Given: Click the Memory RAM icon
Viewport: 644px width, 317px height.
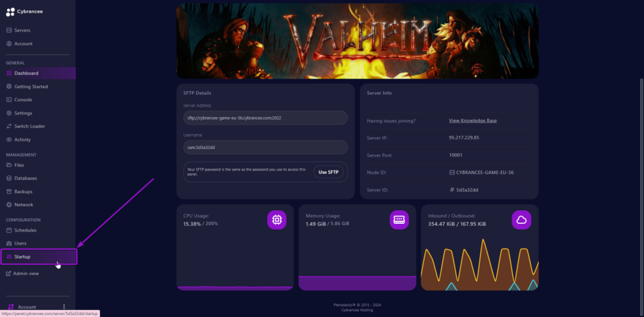Looking at the screenshot, I should [399, 220].
